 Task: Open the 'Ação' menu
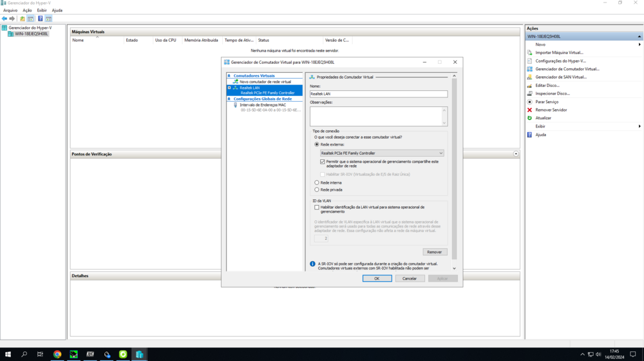(27, 10)
